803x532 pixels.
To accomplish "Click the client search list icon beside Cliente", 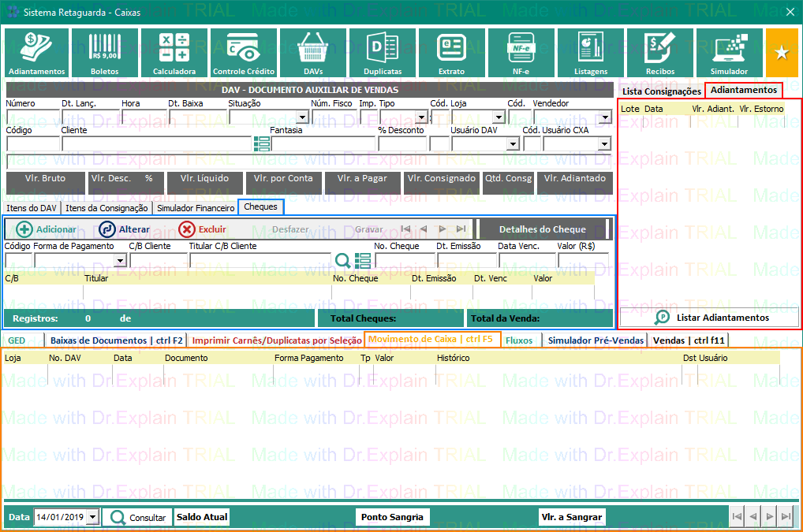I will click(262, 143).
